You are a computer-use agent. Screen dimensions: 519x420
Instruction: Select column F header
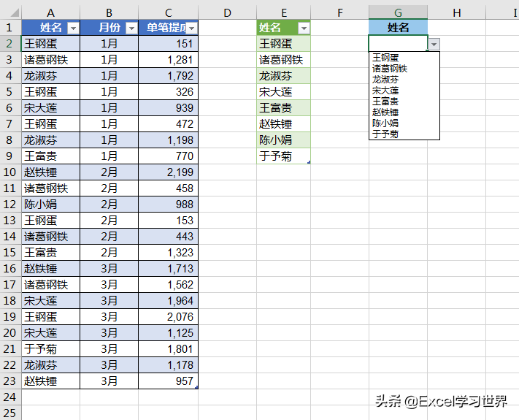pyautogui.click(x=339, y=12)
